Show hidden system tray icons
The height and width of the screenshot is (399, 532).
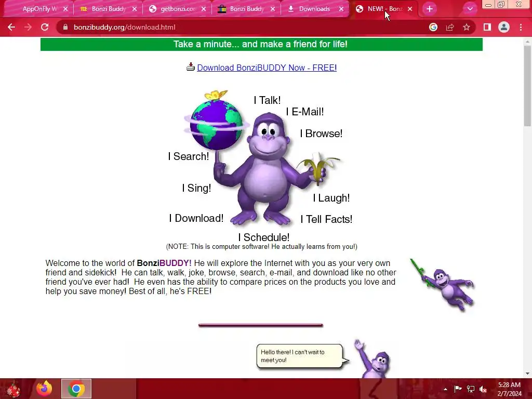(x=445, y=389)
